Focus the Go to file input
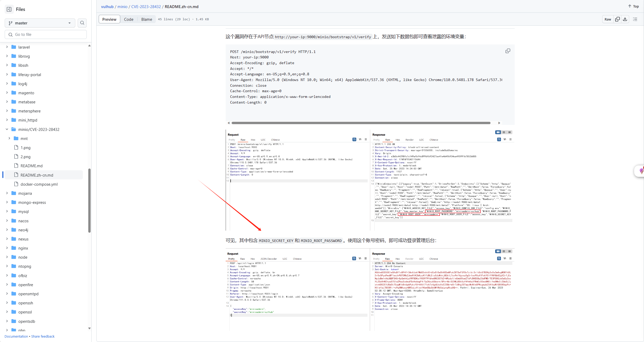Viewport: 644px width, 342px height. (46, 34)
